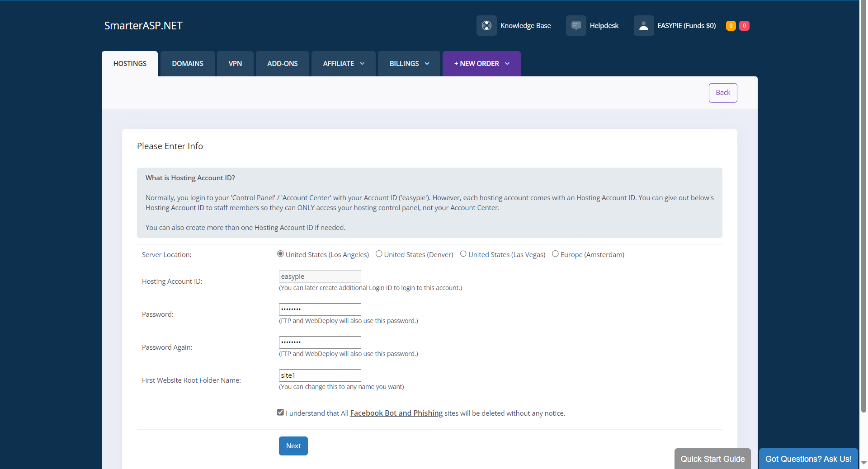The width and height of the screenshot is (868, 469).
Task: Click the yellow notification badge
Action: pos(730,26)
